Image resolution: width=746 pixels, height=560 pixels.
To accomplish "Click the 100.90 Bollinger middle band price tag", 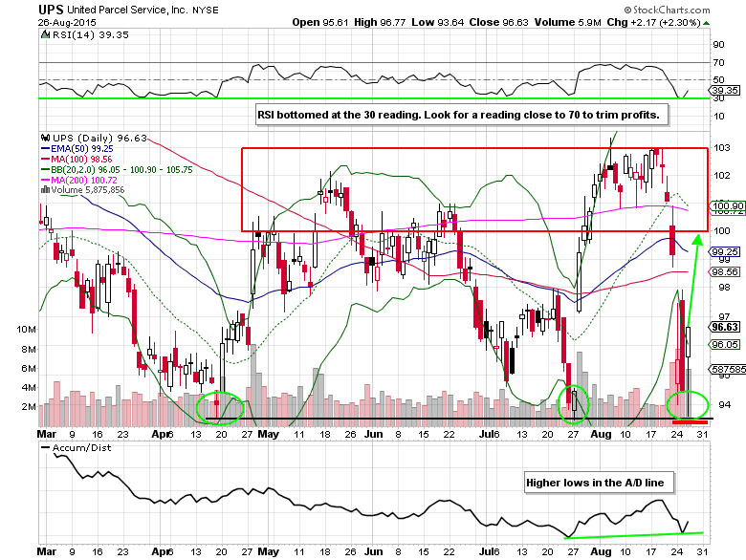I will click(x=724, y=205).
